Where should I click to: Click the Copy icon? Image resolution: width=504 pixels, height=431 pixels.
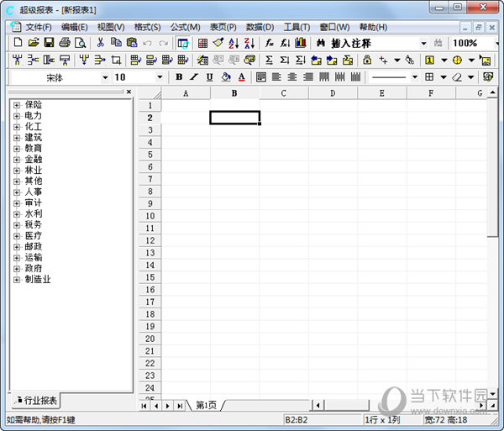click(x=116, y=43)
